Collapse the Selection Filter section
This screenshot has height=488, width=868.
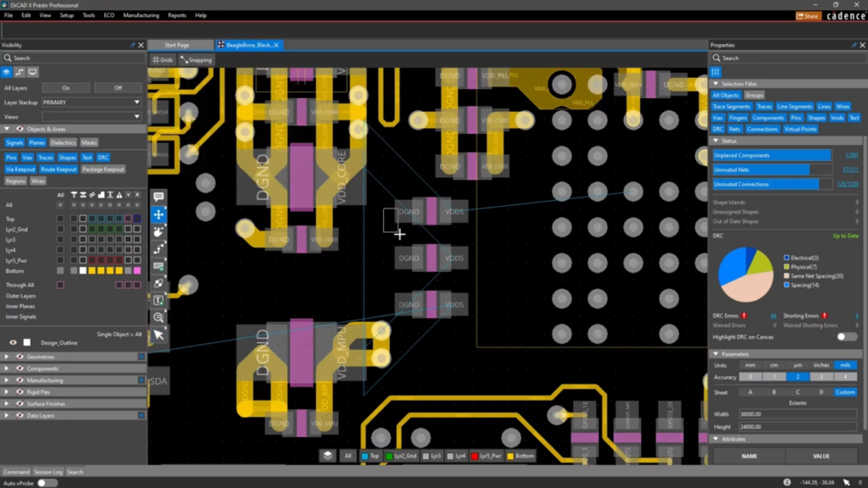(715, 84)
